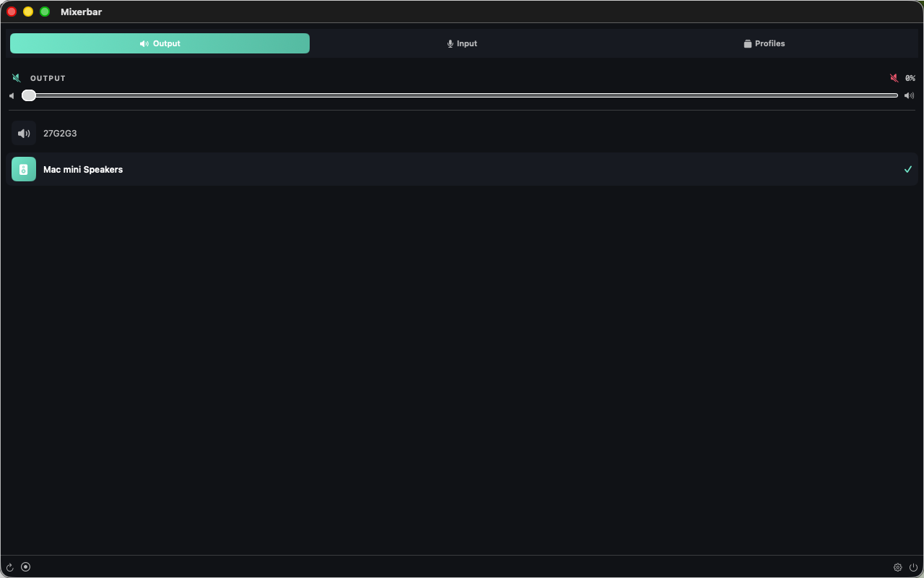Open the Profiles tab
Screen dimensions: 924x578
coord(764,43)
